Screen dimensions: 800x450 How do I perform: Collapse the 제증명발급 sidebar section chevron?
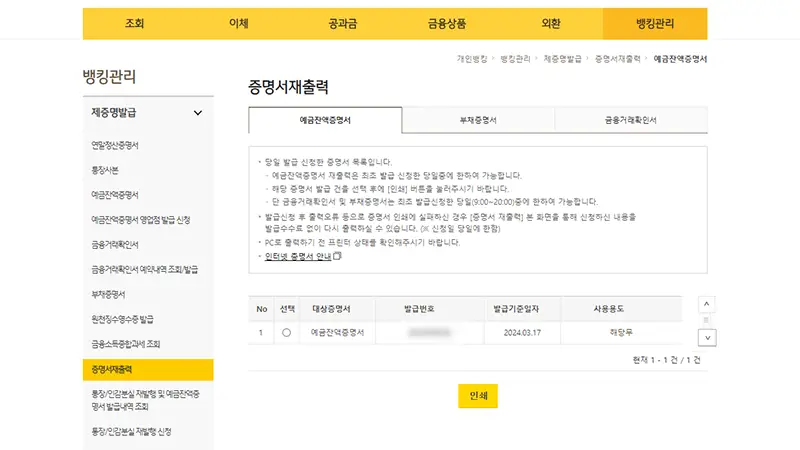click(198, 113)
